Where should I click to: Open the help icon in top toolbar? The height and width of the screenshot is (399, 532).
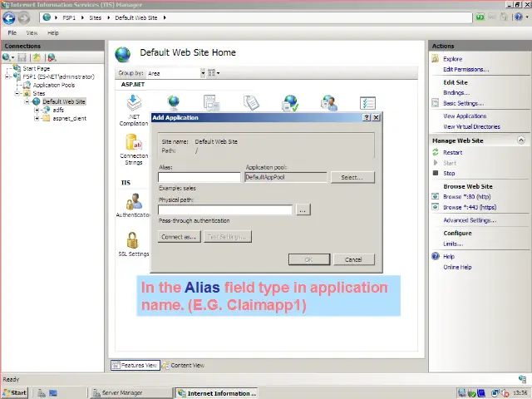tap(519, 17)
